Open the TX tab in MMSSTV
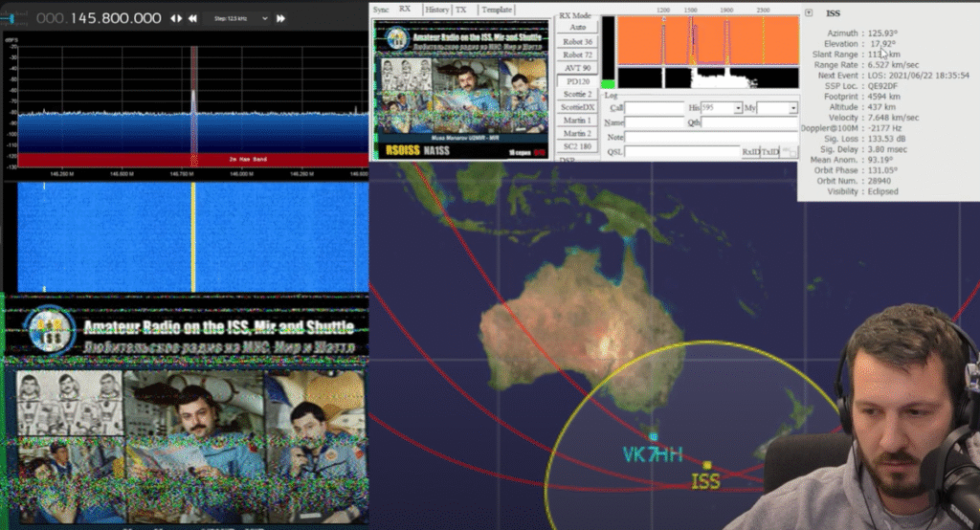Image resolution: width=980 pixels, height=530 pixels. pos(460,10)
